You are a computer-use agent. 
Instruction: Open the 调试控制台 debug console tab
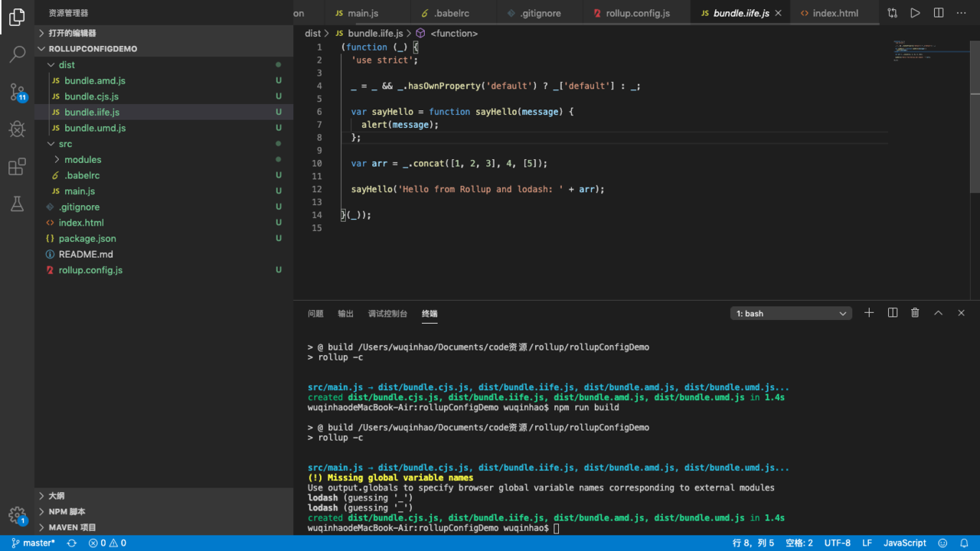point(387,314)
